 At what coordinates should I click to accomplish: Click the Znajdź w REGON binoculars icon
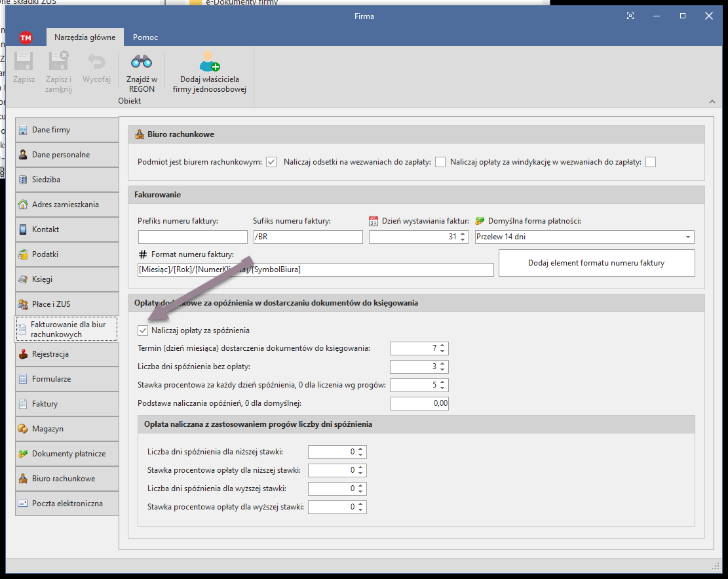coord(142,62)
